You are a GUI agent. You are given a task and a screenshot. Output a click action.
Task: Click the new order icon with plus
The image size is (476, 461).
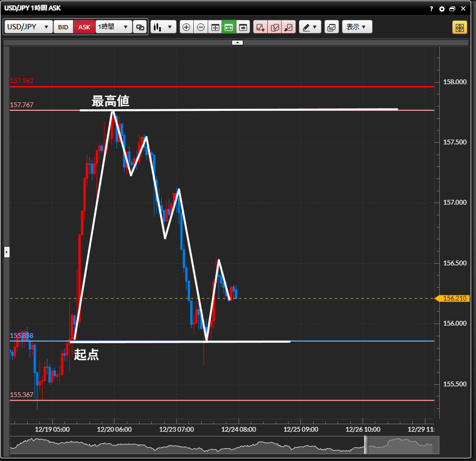coord(260,27)
